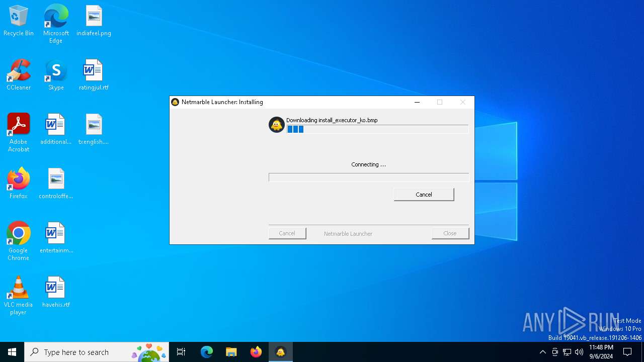Select the additional... Word document icon
The height and width of the screenshot is (362, 644).
click(56, 130)
